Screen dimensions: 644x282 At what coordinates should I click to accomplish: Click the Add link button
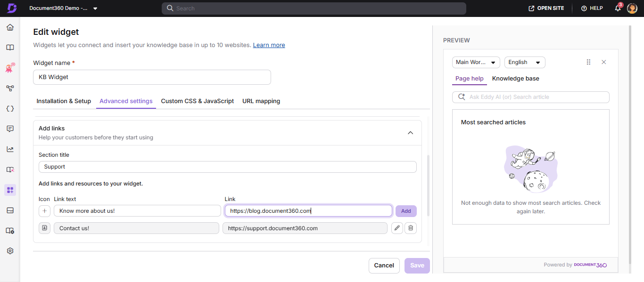click(406, 211)
